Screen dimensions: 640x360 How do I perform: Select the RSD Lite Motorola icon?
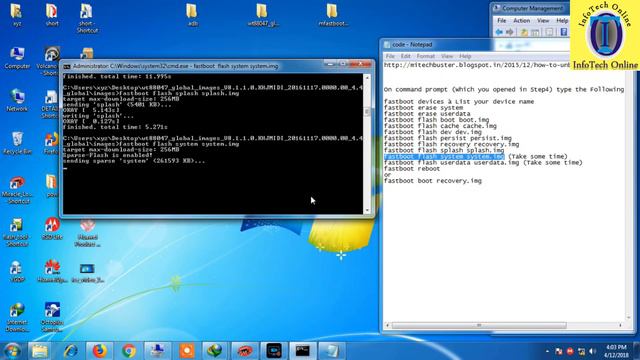tap(52, 228)
